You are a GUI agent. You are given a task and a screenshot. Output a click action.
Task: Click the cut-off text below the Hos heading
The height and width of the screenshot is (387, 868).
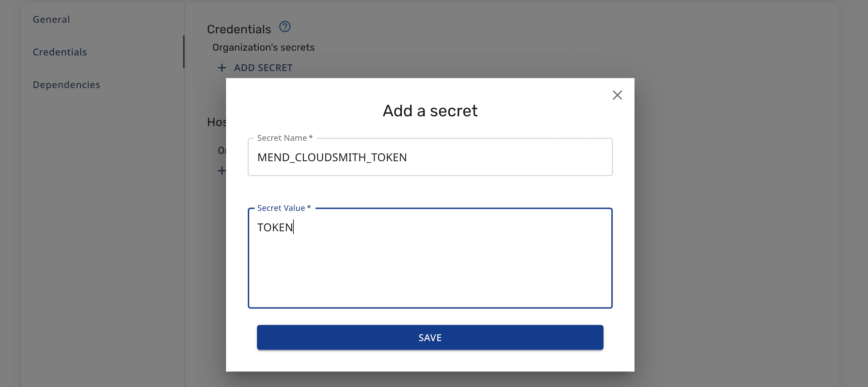pos(222,150)
